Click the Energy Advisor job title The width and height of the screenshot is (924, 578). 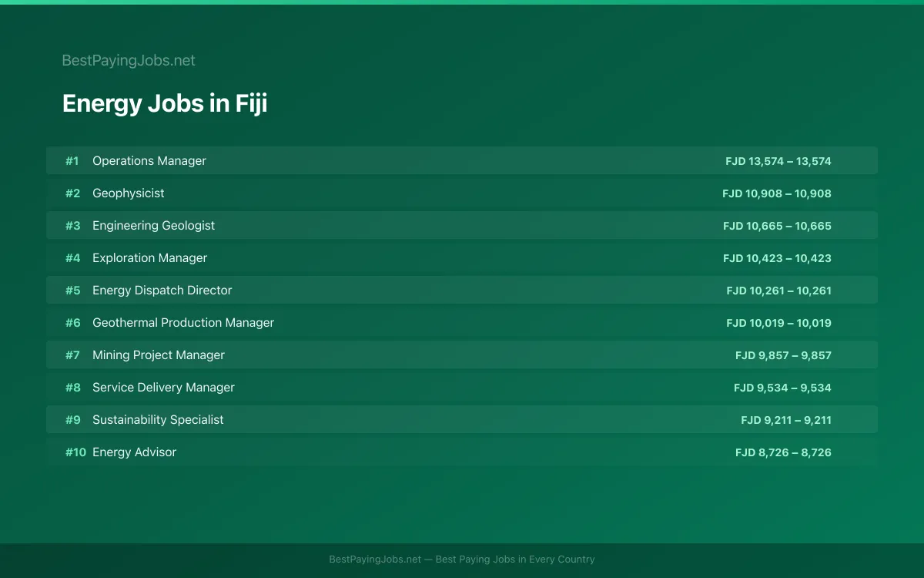click(134, 452)
